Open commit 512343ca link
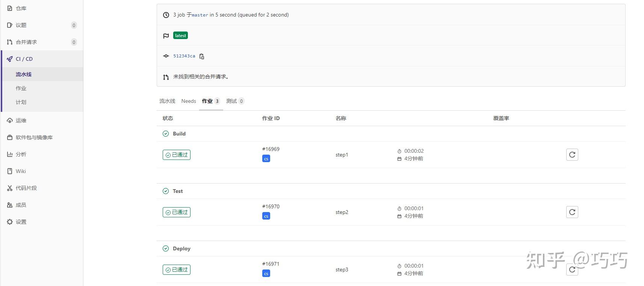The height and width of the screenshot is (286, 644). (x=184, y=56)
